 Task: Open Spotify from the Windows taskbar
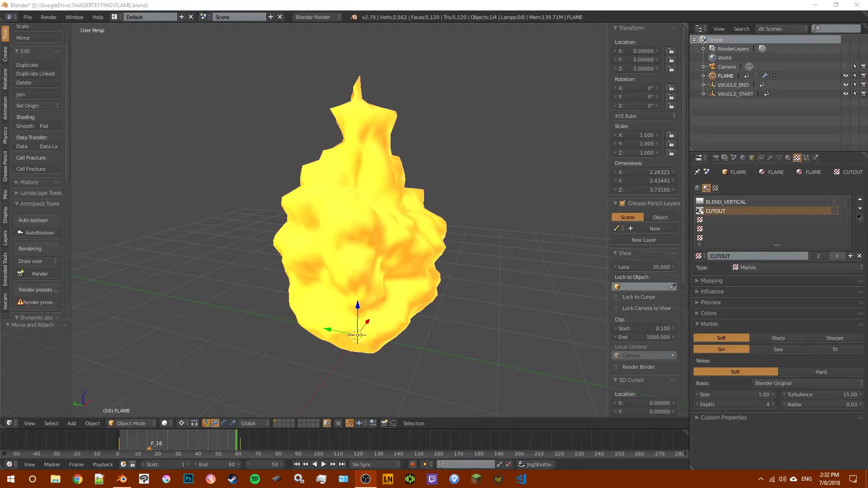(x=255, y=479)
